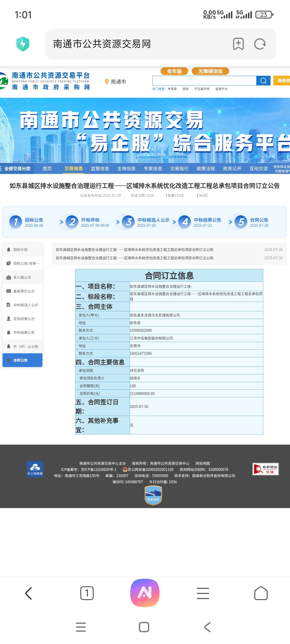Tap the browser address bar title
This screenshot has width=290, height=644.
pyautogui.click(x=102, y=44)
